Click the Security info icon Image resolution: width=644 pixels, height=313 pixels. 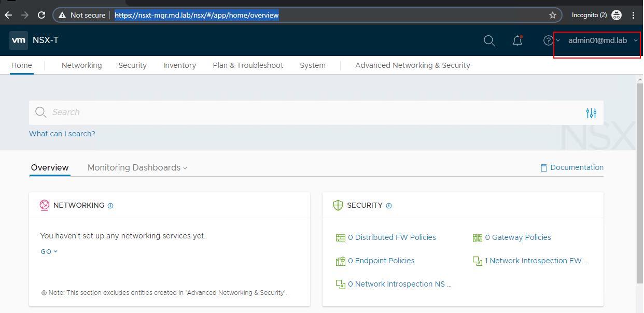coord(389,206)
